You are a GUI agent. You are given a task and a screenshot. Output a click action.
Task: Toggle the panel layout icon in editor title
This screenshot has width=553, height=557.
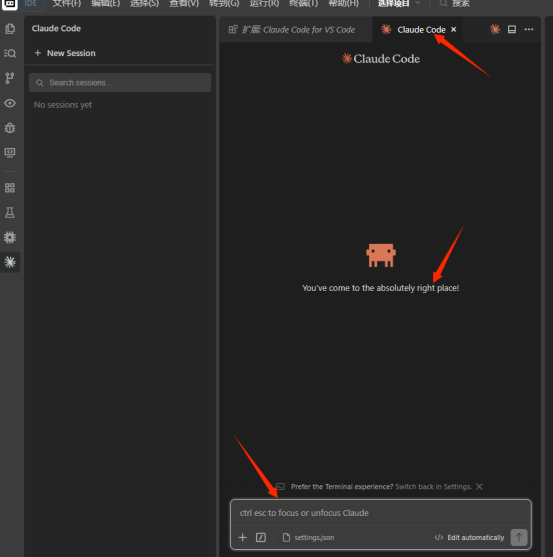pos(512,29)
